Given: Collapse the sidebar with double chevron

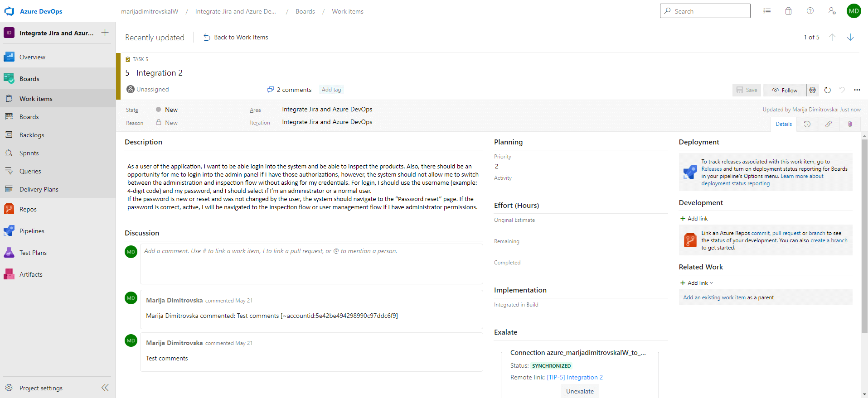Looking at the screenshot, I should click(x=105, y=388).
